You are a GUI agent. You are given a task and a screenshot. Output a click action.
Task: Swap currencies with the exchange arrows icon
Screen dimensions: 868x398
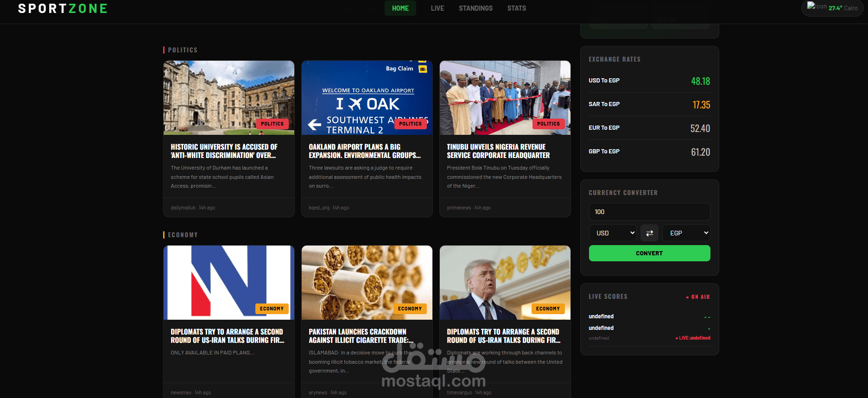pos(649,233)
